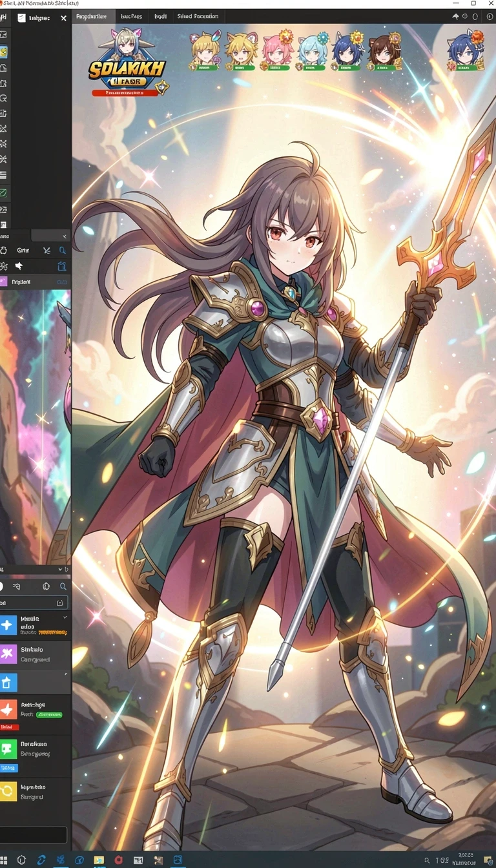Collapse the lower panel using header chevron
496x868 pixels.
tap(60, 569)
